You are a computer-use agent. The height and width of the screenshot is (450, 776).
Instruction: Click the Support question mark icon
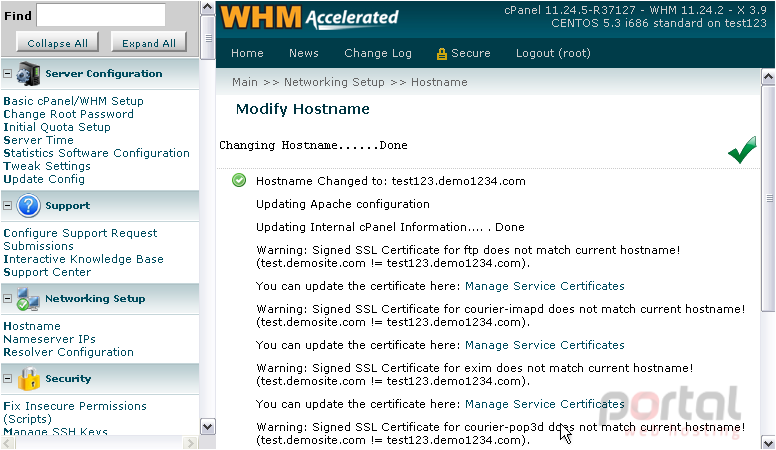click(28, 205)
